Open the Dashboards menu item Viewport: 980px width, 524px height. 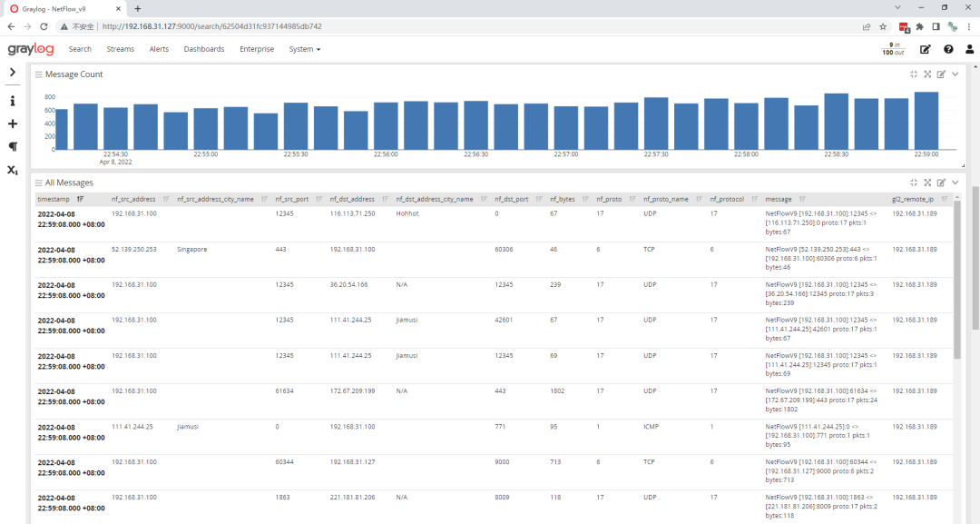(204, 49)
